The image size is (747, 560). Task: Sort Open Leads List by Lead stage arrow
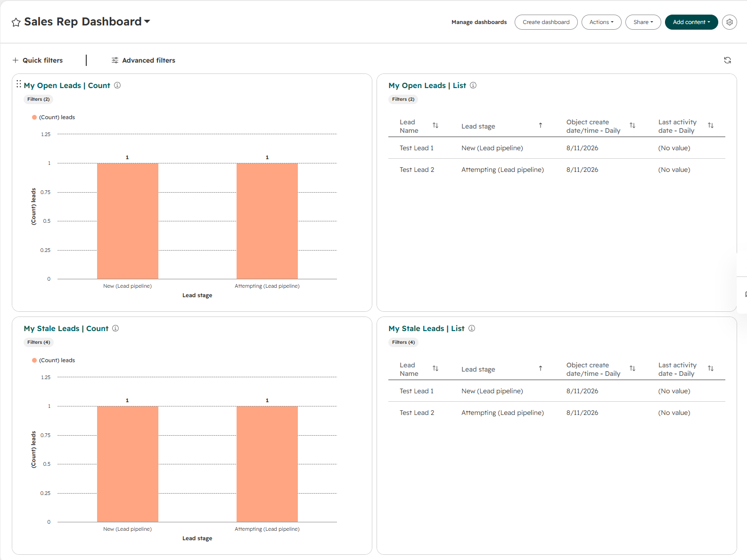[x=541, y=125]
